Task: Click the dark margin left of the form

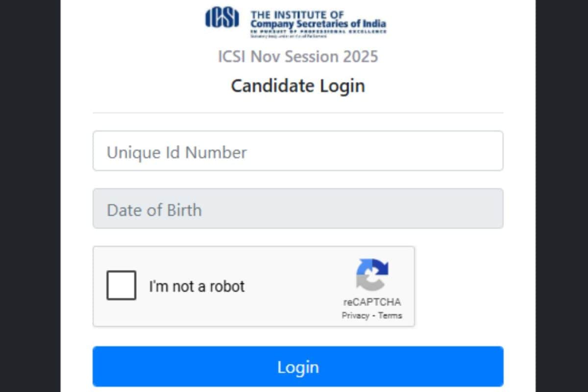Action: coord(29,196)
